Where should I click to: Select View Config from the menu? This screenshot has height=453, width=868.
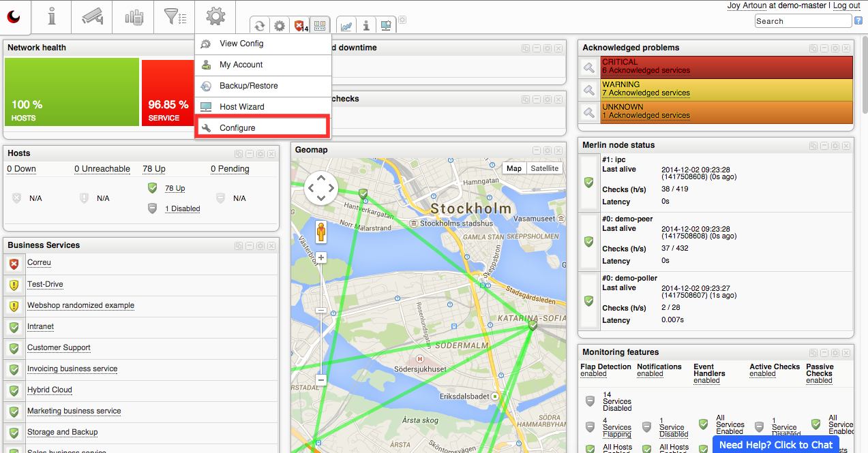coord(263,44)
